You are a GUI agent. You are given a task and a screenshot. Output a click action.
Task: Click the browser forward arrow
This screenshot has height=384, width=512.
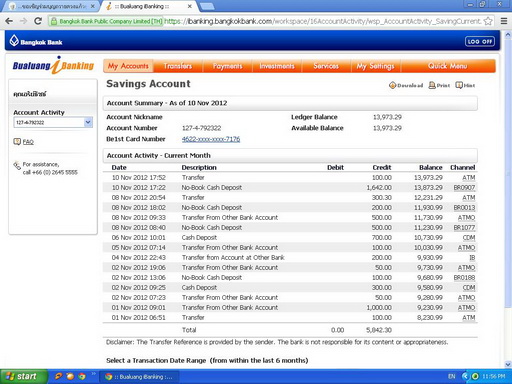point(23,21)
